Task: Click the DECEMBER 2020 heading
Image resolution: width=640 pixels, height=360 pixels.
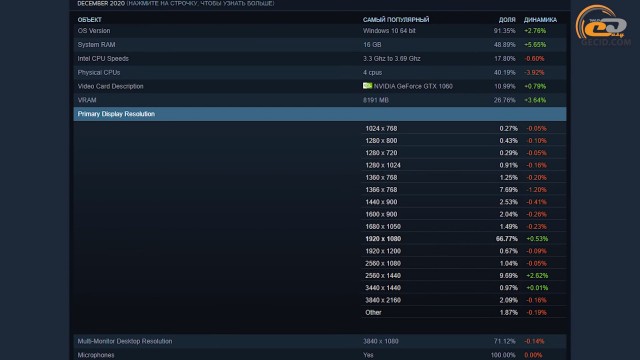Action: coord(101,3)
